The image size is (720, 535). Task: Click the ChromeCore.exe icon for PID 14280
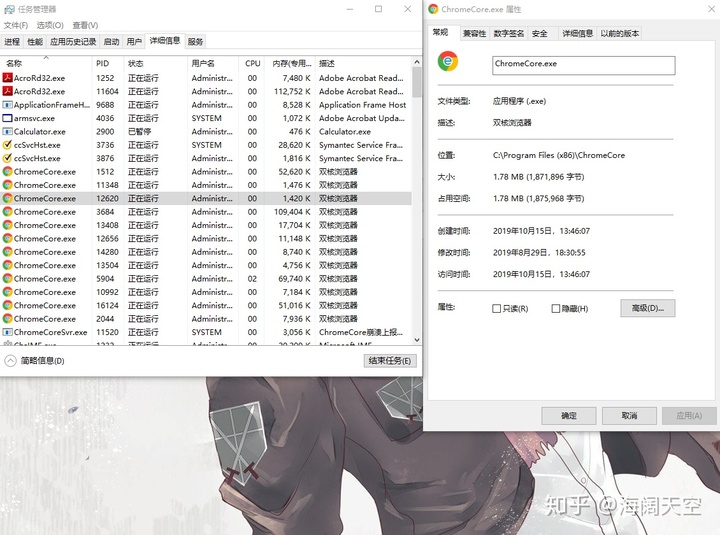coord(7,251)
